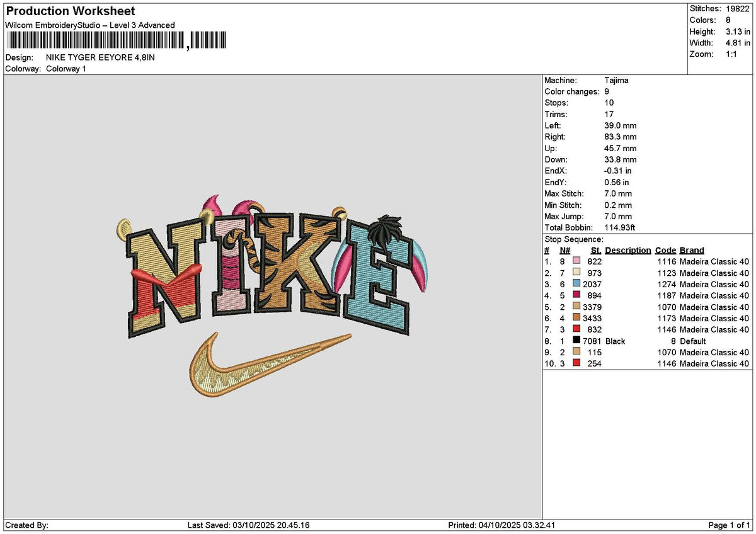Click the red swatch in stop row 10

coord(576,363)
